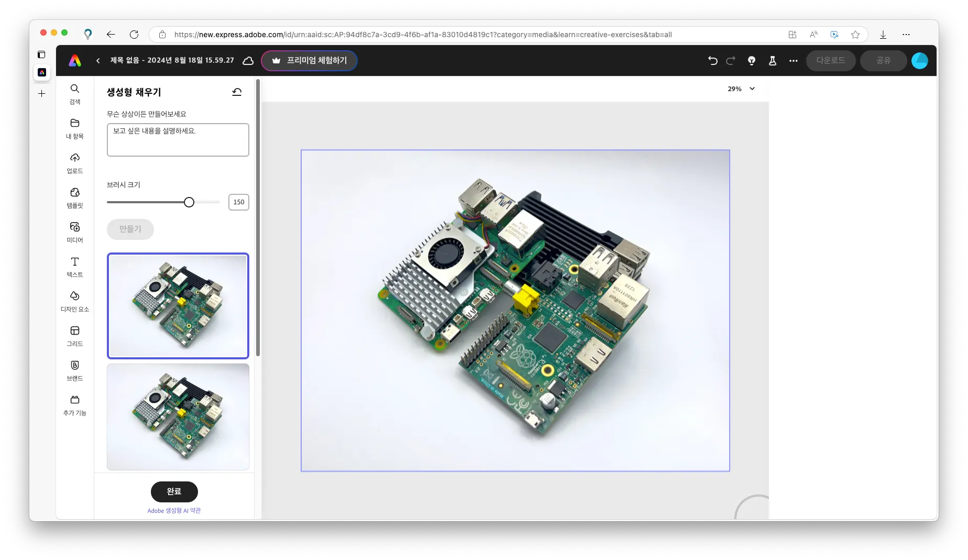Click the Share (공유) button

coord(884,61)
